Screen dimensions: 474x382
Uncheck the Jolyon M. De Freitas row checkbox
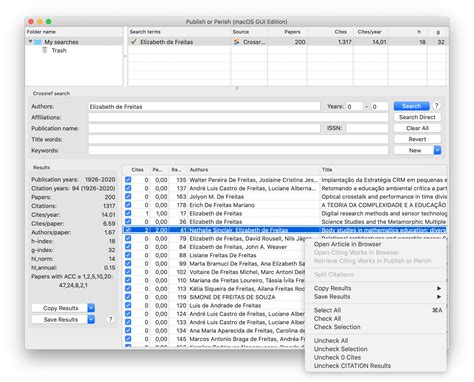(x=128, y=196)
